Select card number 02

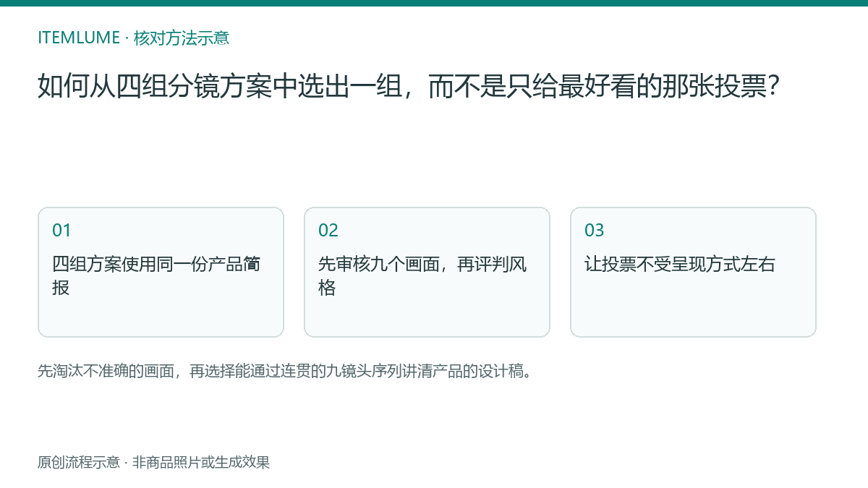(427, 272)
